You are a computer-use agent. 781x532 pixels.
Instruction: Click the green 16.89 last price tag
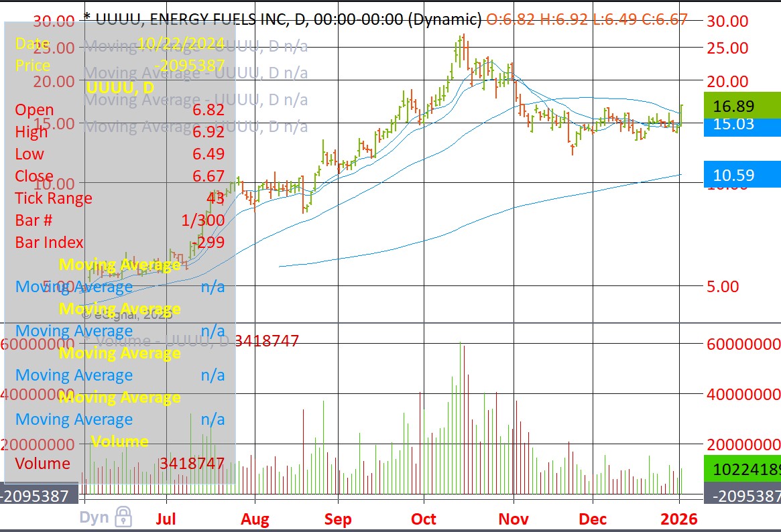(742, 106)
